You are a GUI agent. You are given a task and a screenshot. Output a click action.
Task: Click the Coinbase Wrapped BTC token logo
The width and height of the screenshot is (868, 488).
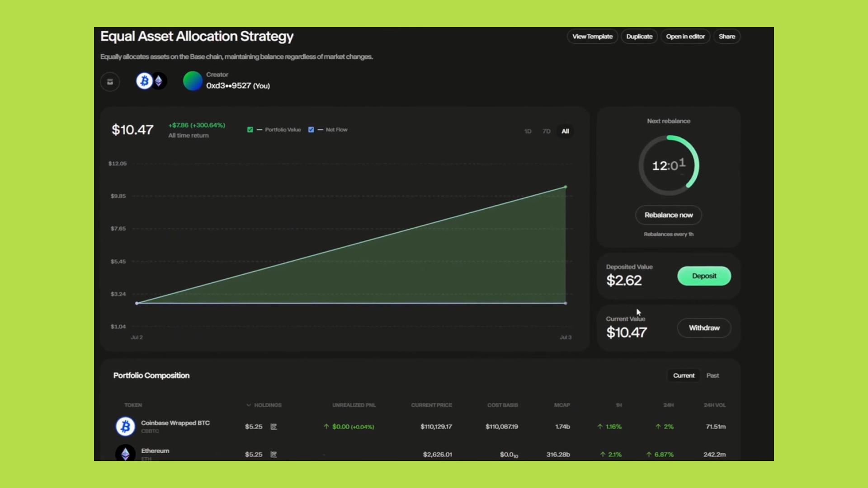pos(125,427)
